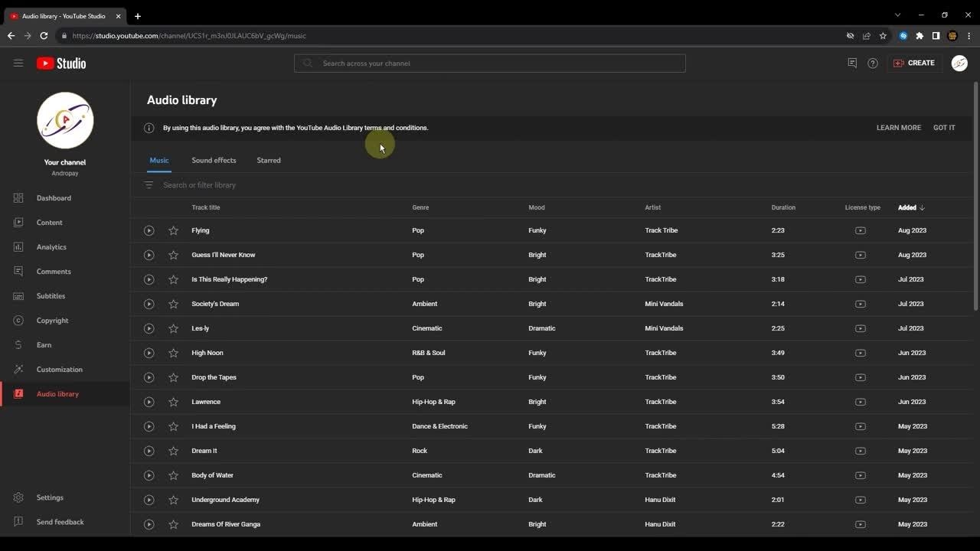
Task: Toggle star on "Dream It" track
Action: click(173, 451)
